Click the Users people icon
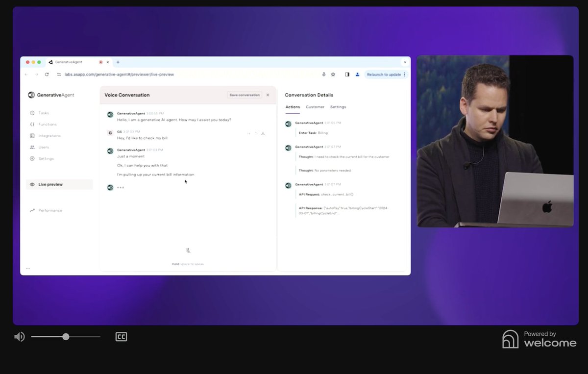 [32, 147]
